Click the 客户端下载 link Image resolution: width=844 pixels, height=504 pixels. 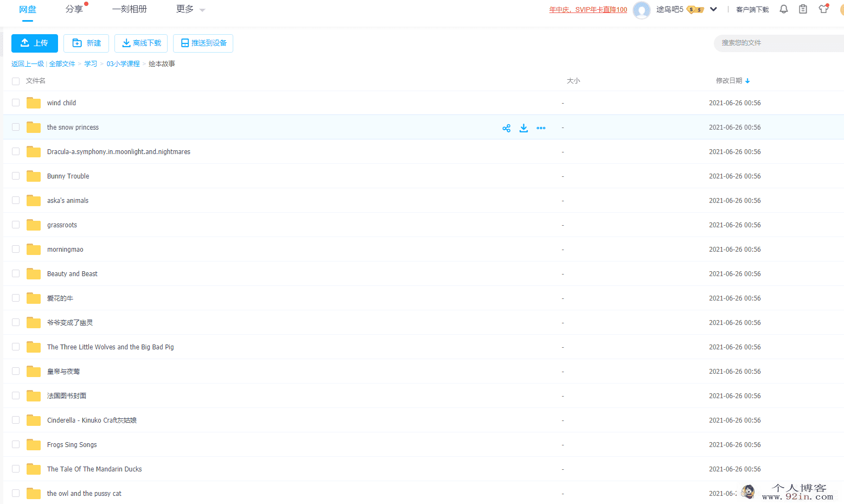tap(752, 10)
